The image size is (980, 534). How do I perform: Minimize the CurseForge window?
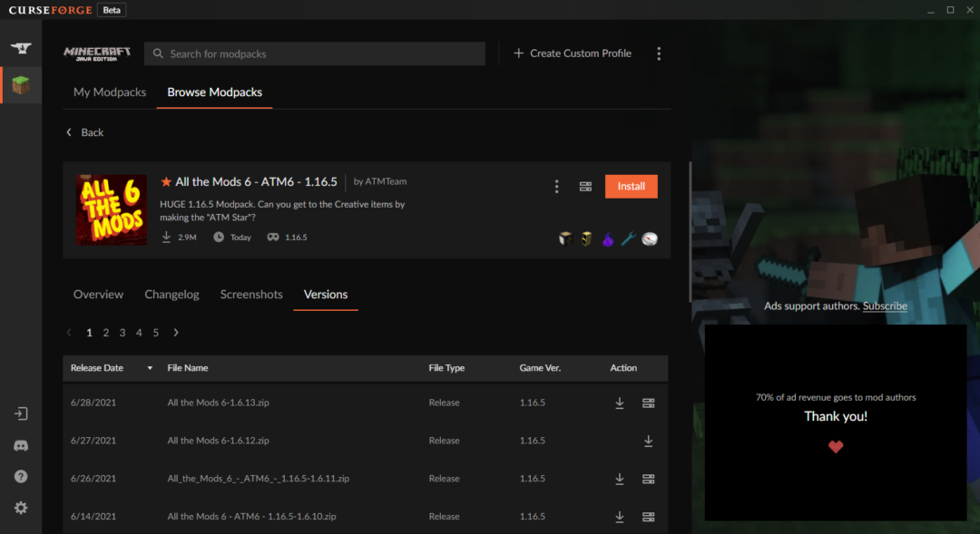931,10
